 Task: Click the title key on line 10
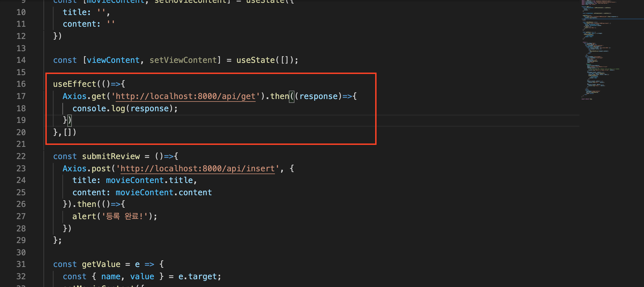[x=75, y=12]
